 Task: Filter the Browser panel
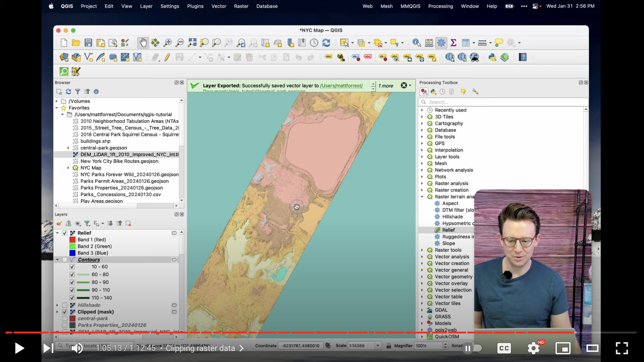coord(78,91)
